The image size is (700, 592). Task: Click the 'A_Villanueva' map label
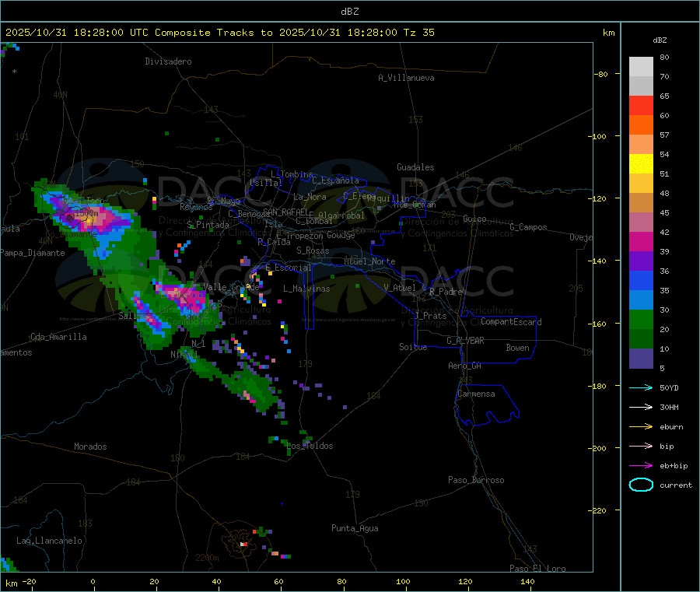(x=406, y=78)
